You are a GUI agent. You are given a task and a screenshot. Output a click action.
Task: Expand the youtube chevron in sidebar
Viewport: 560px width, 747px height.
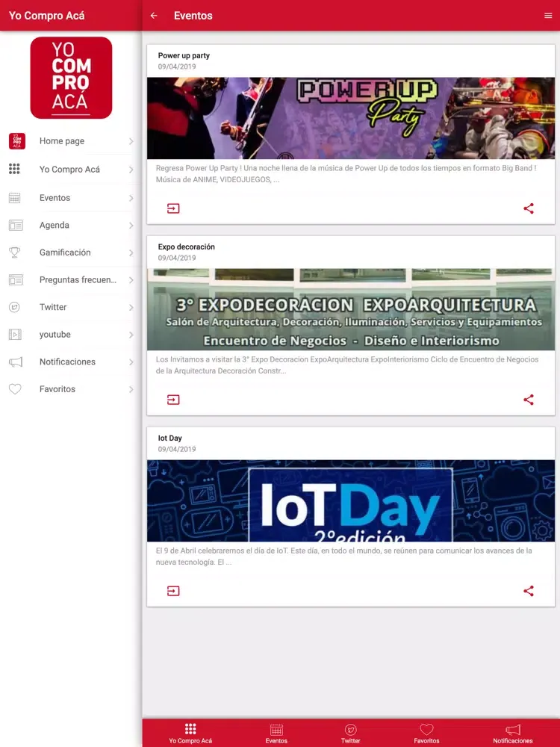pos(131,335)
